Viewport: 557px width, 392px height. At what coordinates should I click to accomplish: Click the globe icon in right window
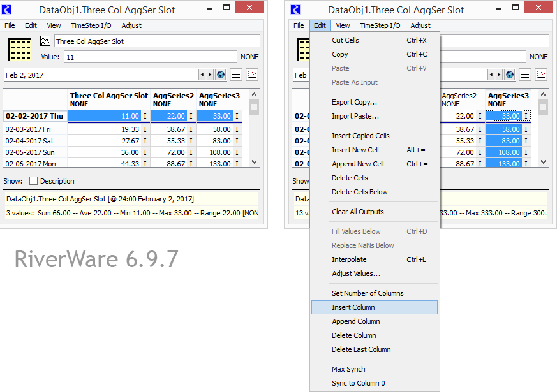(510, 75)
